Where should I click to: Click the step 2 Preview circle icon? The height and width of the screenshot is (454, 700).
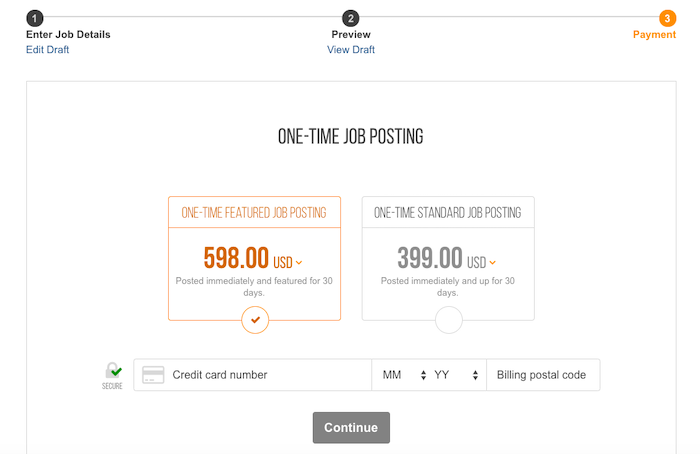[351, 18]
